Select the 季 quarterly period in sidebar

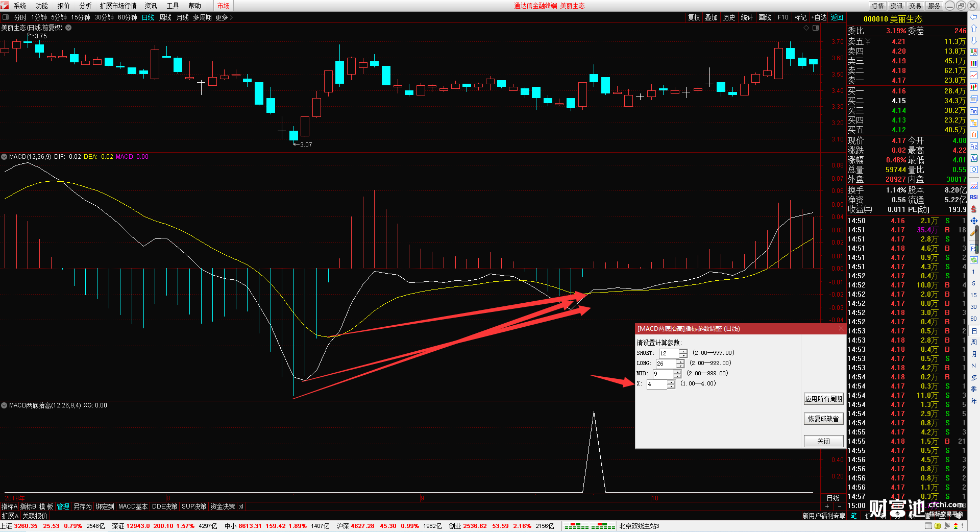pos(974,390)
